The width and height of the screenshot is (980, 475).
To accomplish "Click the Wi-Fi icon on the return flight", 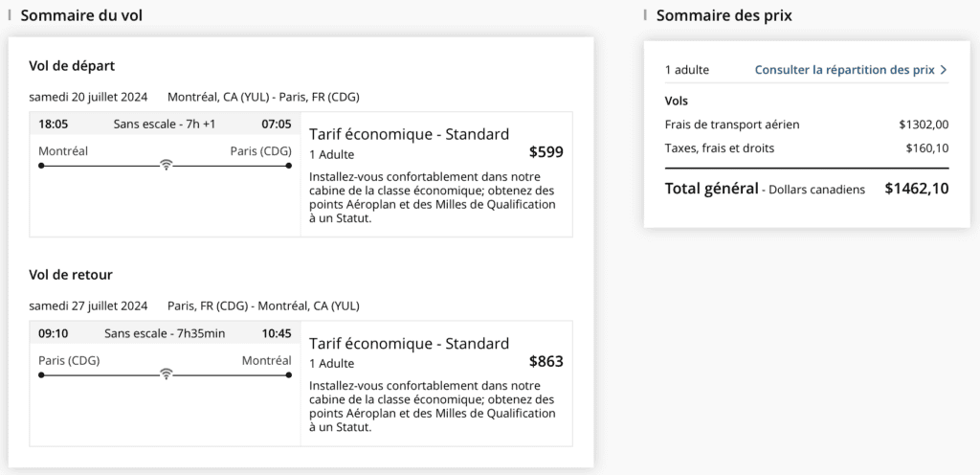I will pos(166,373).
